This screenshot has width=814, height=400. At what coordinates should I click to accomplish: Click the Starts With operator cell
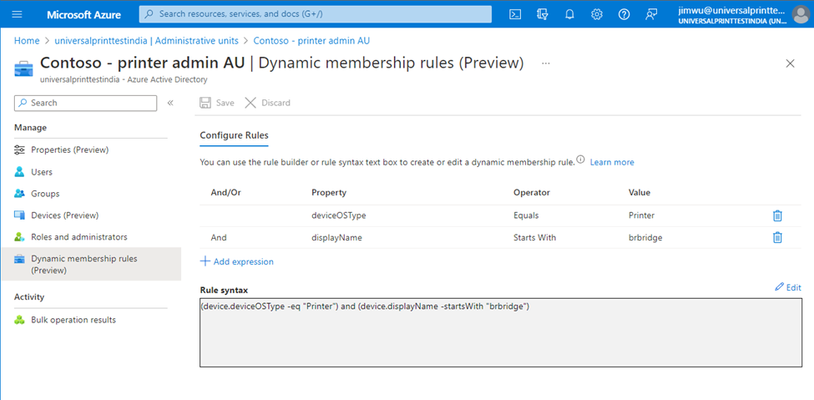tap(535, 238)
